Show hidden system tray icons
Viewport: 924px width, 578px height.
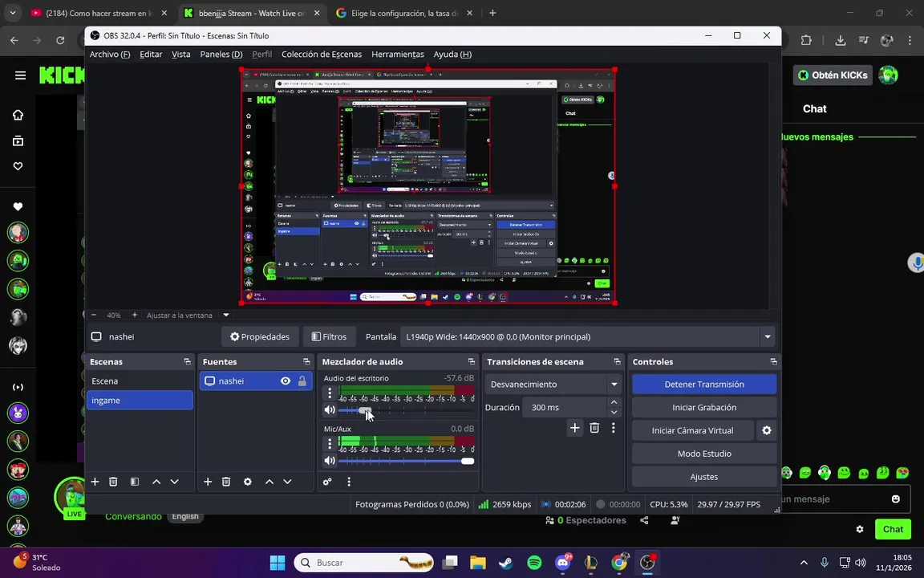coord(804,563)
